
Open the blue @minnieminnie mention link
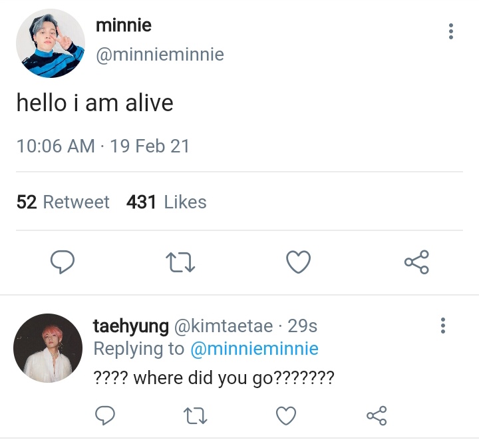click(254, 349)
